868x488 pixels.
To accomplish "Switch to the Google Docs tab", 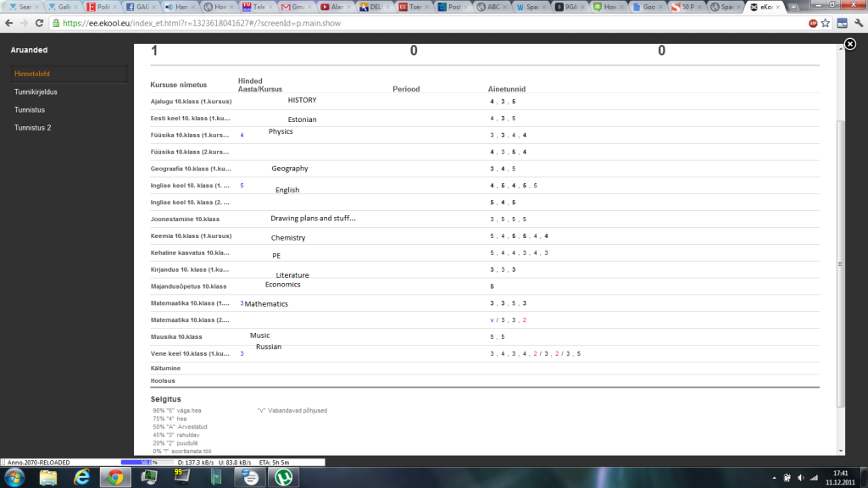I will pyautogui.click(x=646, y=7).
